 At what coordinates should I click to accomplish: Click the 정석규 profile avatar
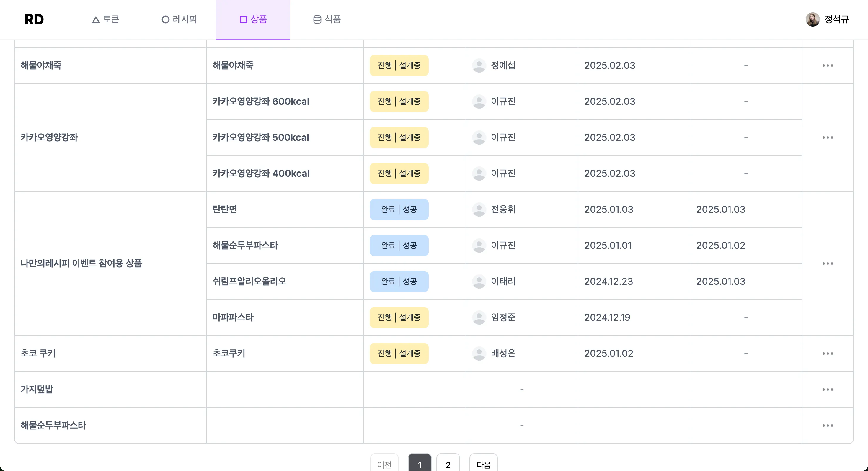click(812, 19)
